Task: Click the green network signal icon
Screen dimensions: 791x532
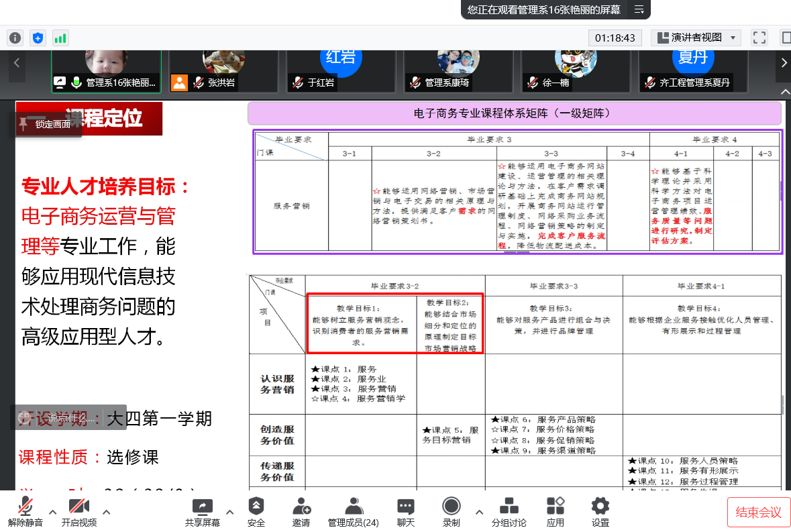Action: point(60,38)
